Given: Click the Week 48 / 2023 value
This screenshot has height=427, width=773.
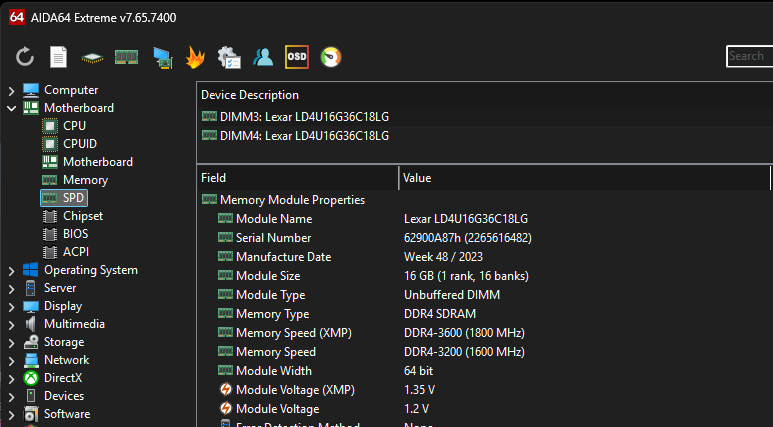Looking at the screenshot, I should [443, 257].
